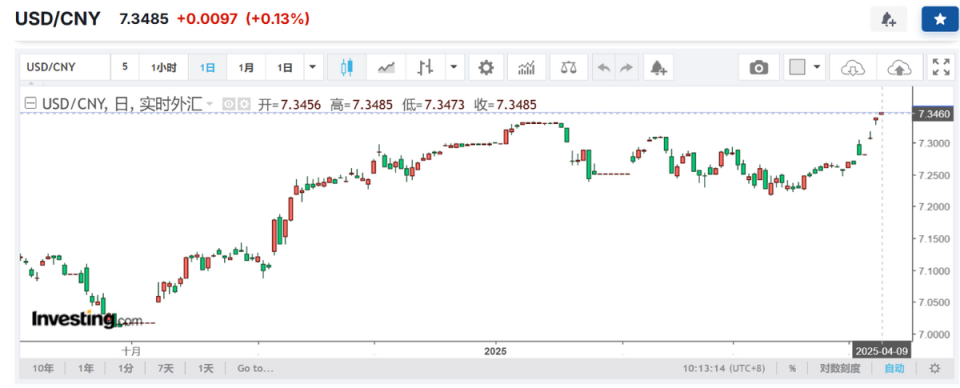Open bottom-right chart scale settings gear

[x=934, y=368]
